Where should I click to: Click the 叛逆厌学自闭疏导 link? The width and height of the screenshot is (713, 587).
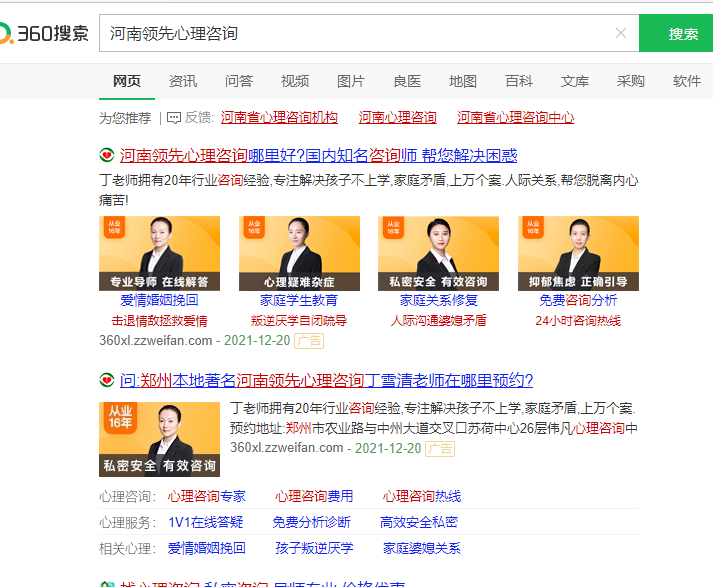point(299,321)
